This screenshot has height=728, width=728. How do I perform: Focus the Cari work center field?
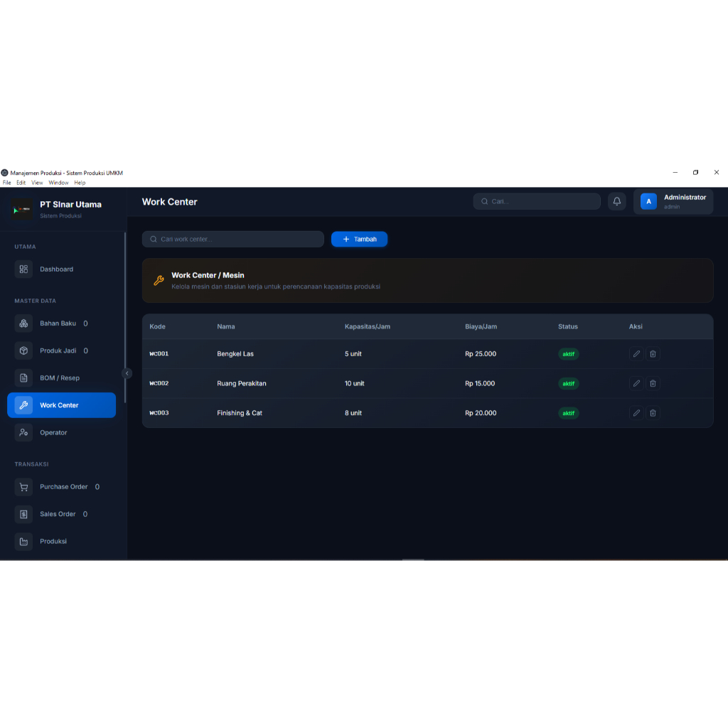click(233, 239)
